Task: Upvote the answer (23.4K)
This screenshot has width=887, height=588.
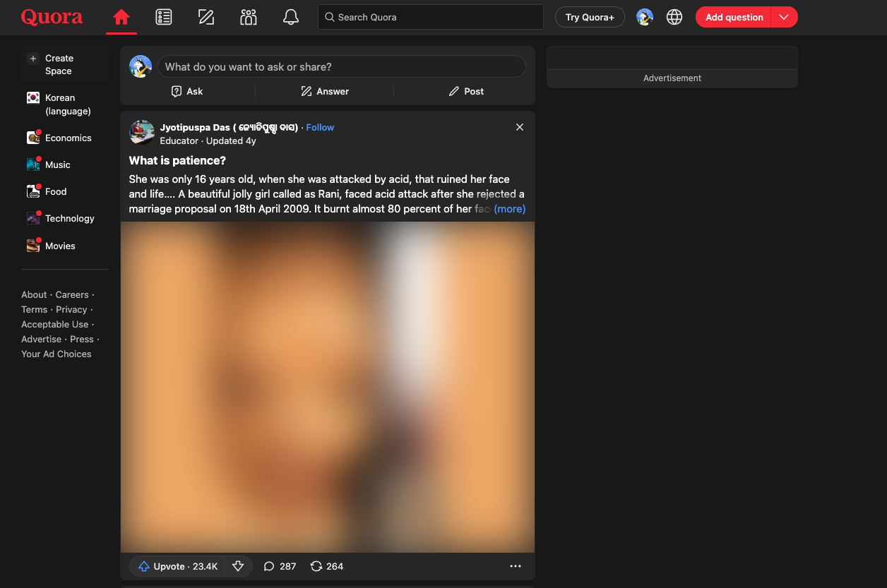Action: [x=177, y=566]
